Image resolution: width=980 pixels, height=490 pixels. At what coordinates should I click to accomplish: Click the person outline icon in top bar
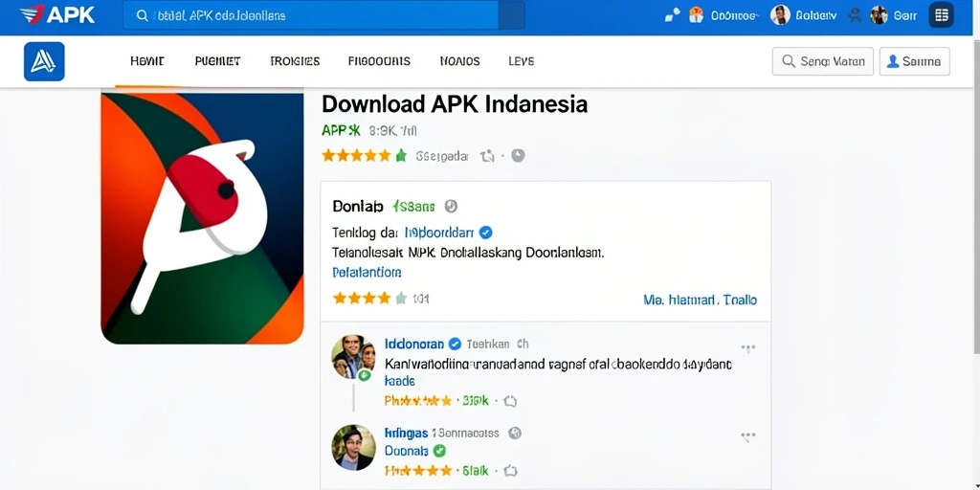click(855, 15)
